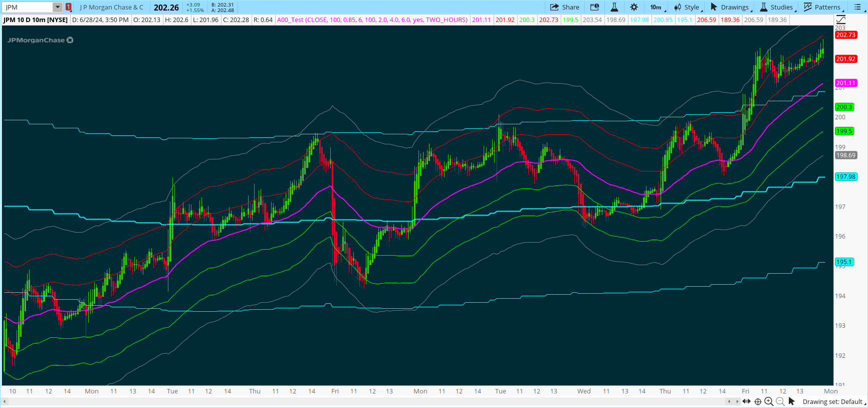Click the zoom out magnifier
The width and height of the screenshot is (868, 408).
click(780, 401)
